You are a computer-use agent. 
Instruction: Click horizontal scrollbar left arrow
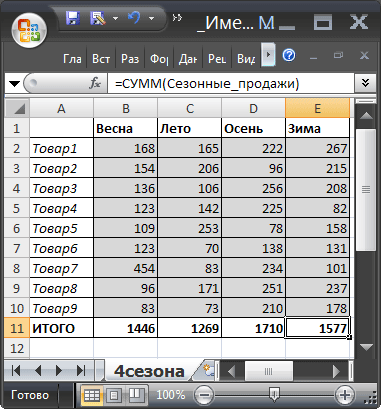pos(232,371)
